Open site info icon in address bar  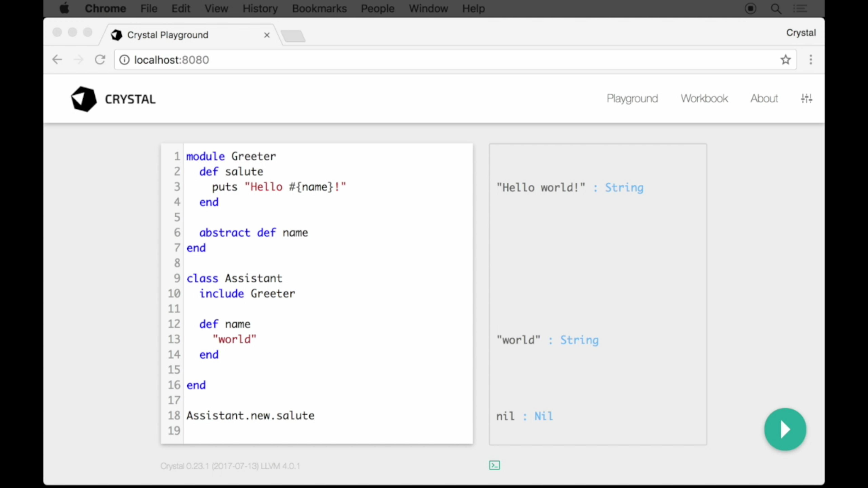pyautogui.click(x=124, y=60)
